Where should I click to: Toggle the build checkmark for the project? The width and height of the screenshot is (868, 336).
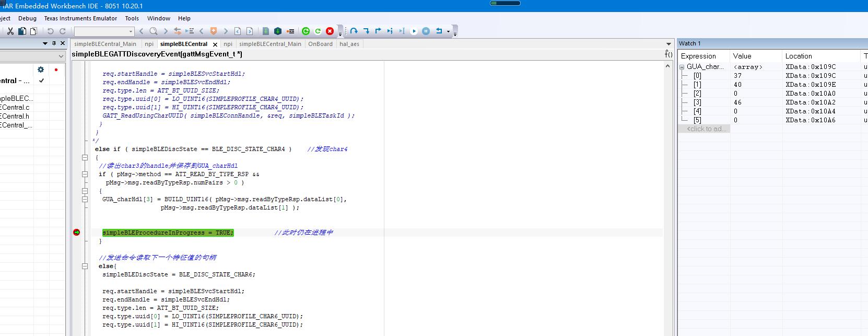tap(41, 81)
